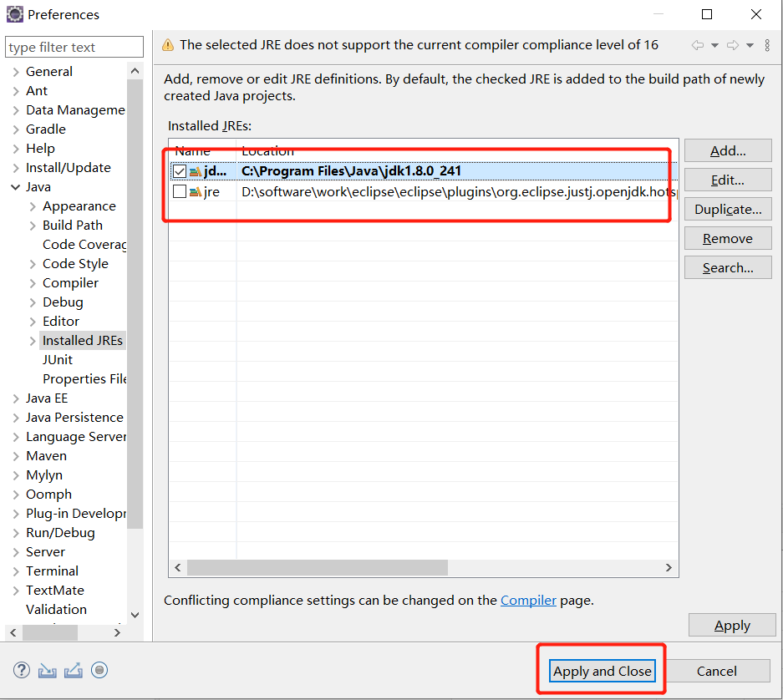Select the Debug item under Java

[x=63, y=302]
